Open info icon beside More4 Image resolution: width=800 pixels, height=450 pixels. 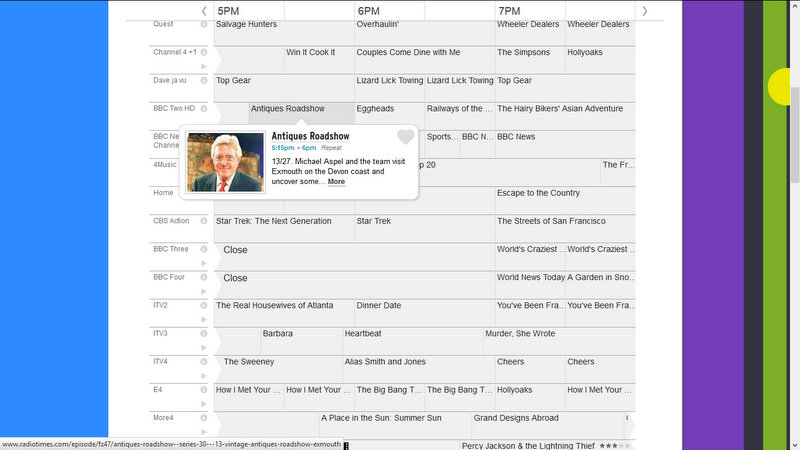(204, 417)
